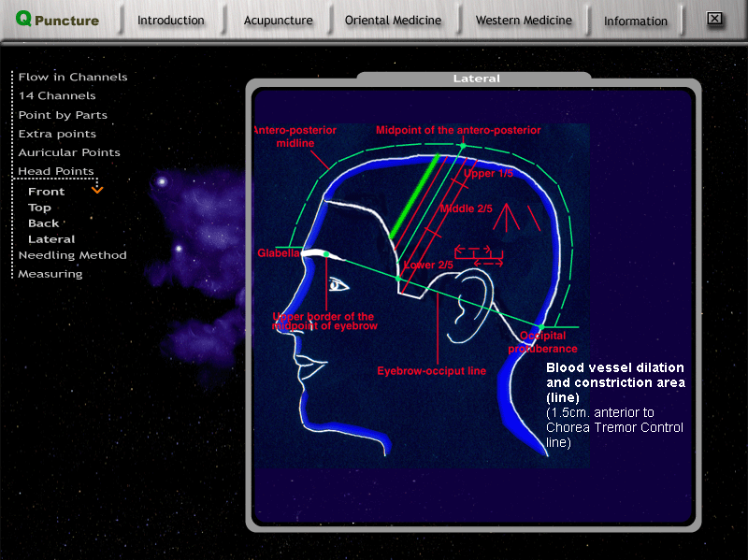Open the Information tab

pyautogui.click(x=636, y=21)
